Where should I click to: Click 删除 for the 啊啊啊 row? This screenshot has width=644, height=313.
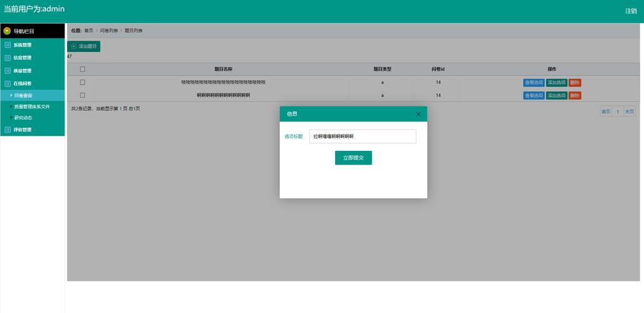point(575,96)
